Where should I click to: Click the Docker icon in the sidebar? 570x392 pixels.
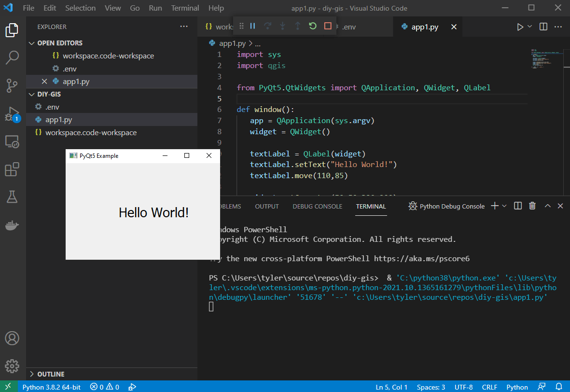point(12,224)
